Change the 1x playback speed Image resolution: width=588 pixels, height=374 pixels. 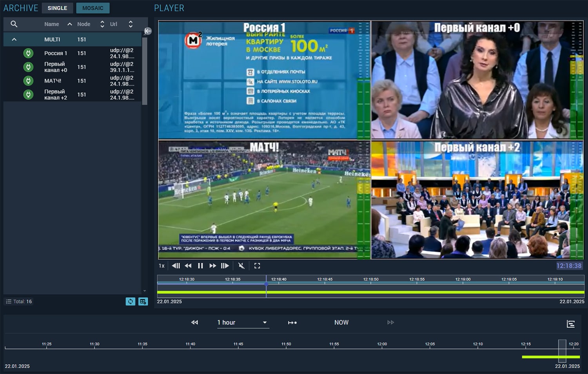[x=162, y=266]
